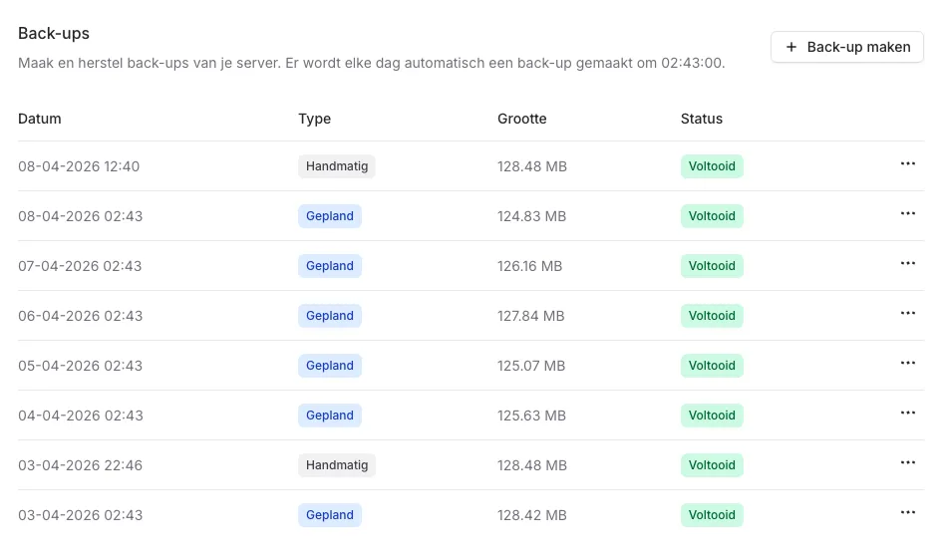Click the Type column header
The width and height of the screenshot is (945, 560).
tap(314, 119)
